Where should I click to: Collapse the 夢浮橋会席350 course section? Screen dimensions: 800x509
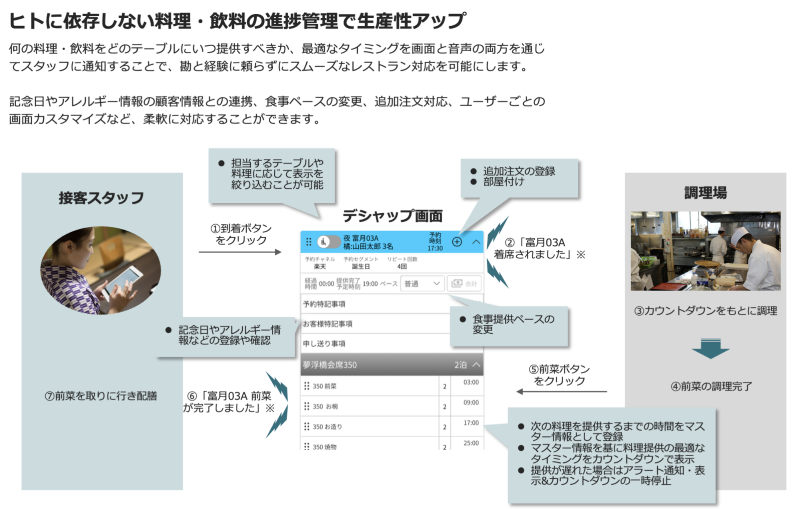click(x=476, y=365)
